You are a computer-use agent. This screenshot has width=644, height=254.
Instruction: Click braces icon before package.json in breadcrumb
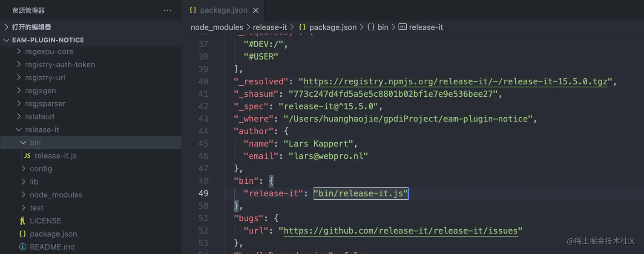[x=302, y=27]
